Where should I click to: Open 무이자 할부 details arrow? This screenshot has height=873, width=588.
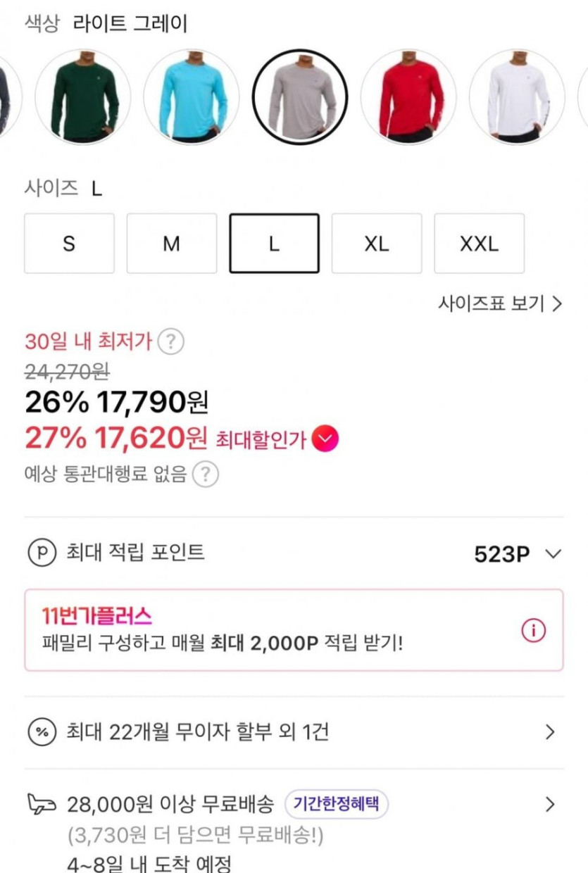tap(551, 732)
